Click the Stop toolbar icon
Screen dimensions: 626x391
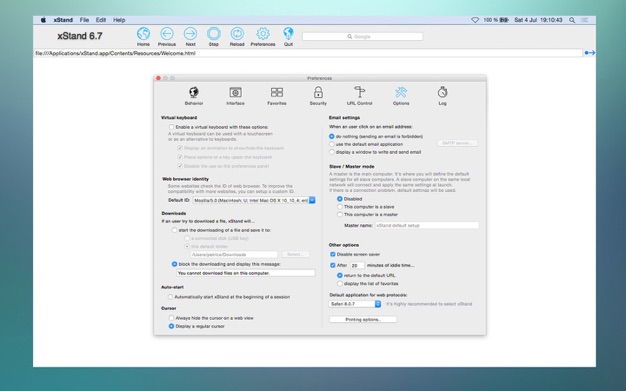[x=214, y=34]
